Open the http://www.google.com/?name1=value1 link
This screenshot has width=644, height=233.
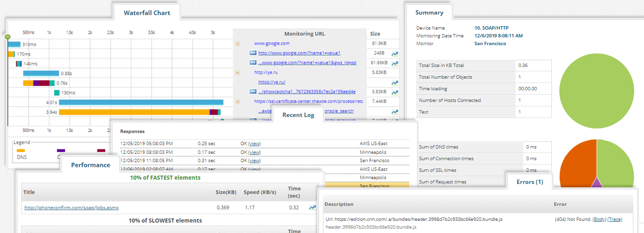click(299, 53)
